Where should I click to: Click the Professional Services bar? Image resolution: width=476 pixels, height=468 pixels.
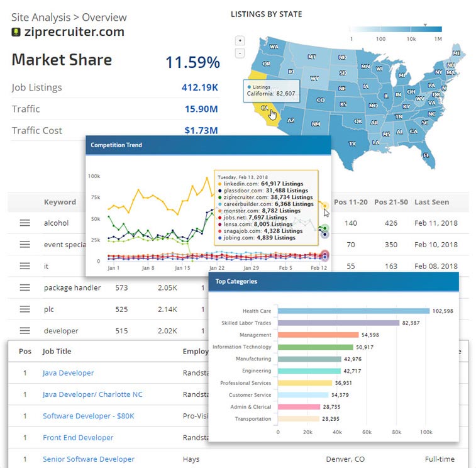(x=305, y=383)
